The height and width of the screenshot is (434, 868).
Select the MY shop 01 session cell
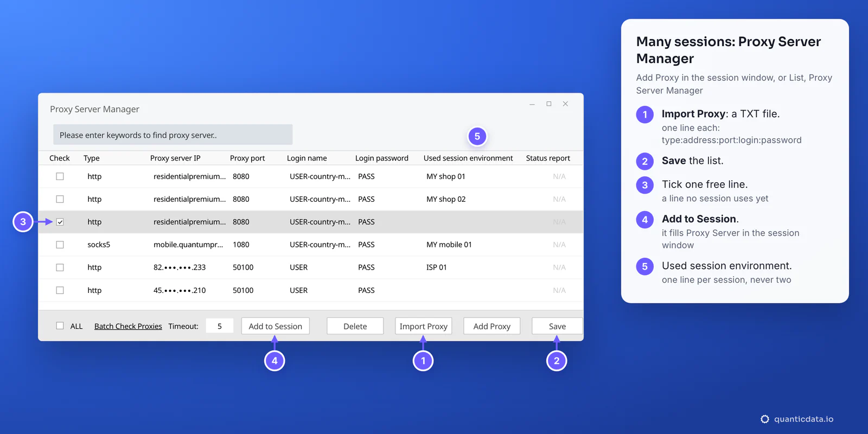coord(446,176)
